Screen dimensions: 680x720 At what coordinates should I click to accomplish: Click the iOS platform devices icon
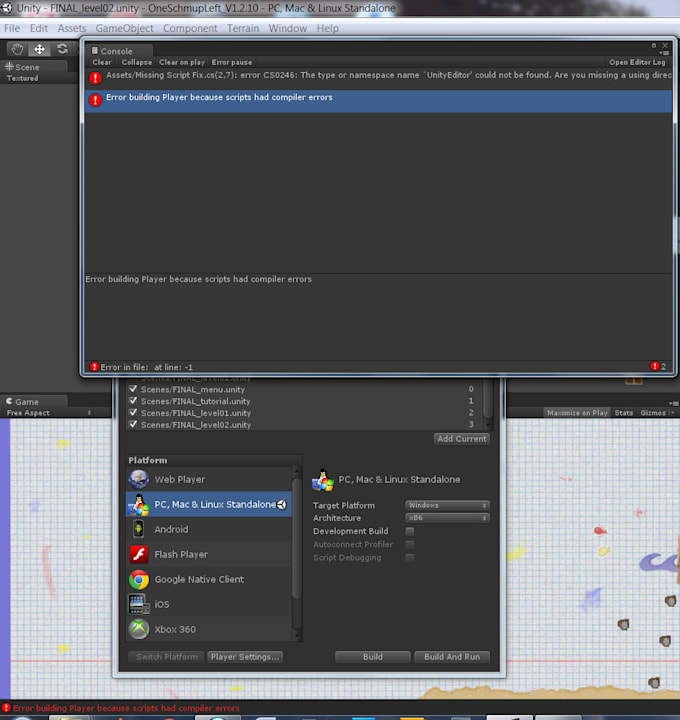click(139, 604)
